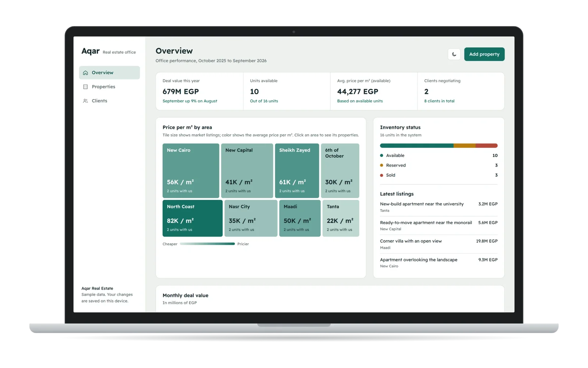Open the Sheikh Zayed area tile

click(297, 171)
